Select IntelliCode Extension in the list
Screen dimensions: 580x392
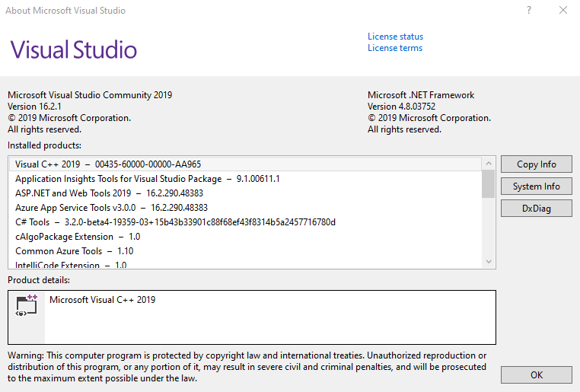(x=71, y=265)
